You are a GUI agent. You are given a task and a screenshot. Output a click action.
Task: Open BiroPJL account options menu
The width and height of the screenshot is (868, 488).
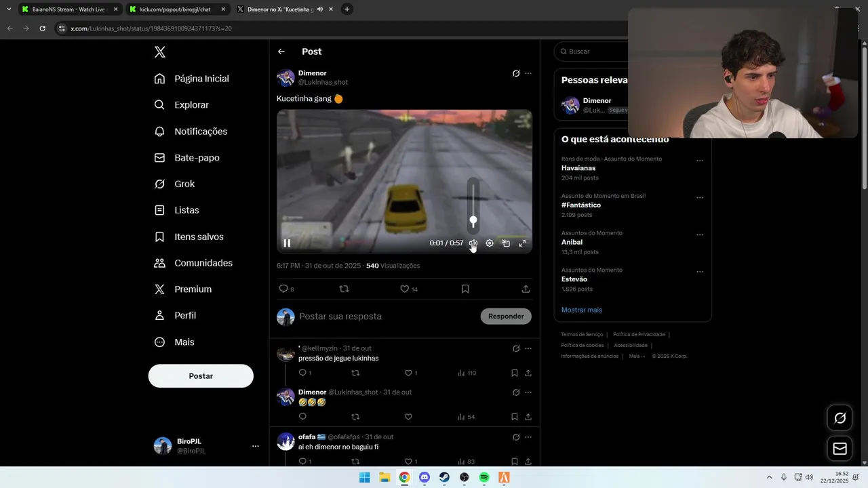pos(255,446)
